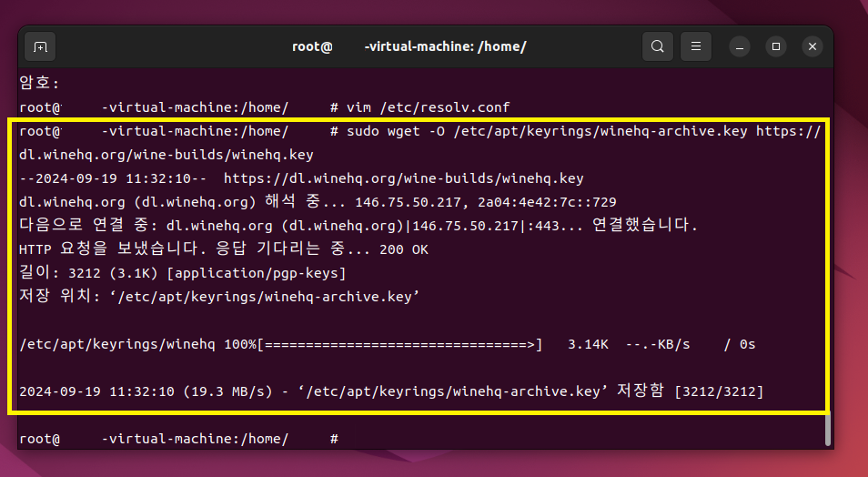Open the terminal hamburger menu
Image resolution: width=868 pixels, height=477 pixels.
[x=696, y=46]
